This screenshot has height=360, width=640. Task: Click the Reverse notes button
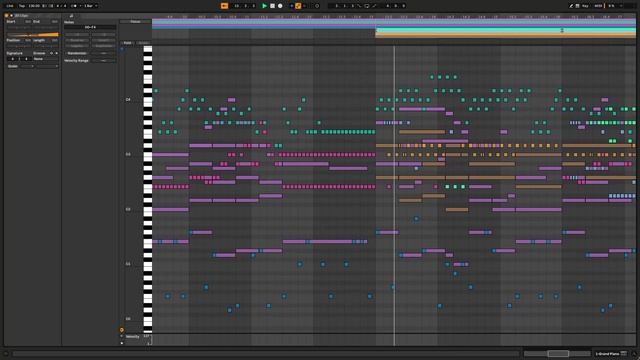pos(77,40)
